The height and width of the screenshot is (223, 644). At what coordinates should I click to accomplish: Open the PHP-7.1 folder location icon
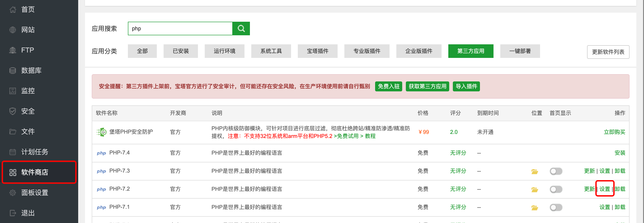[x=534, y=207]
